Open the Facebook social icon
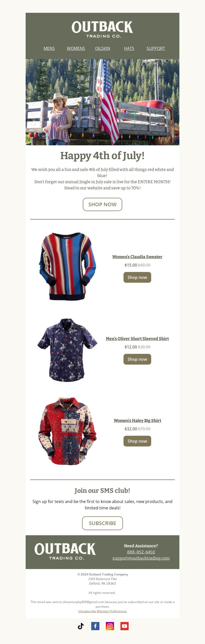Image resolution: width=205 pixels, height=644 pixels. pyautogui.click(x=95, y=626)
